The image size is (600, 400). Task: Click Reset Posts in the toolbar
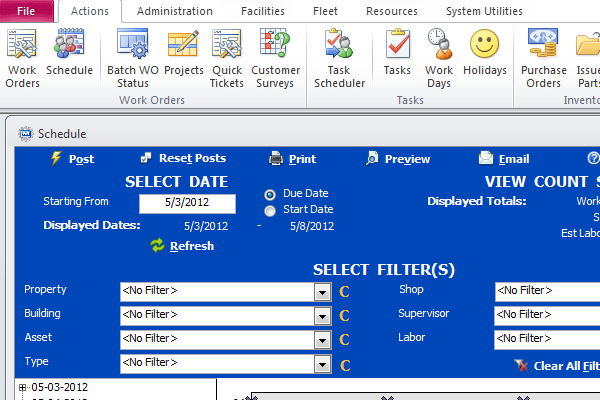click(183, 158)
